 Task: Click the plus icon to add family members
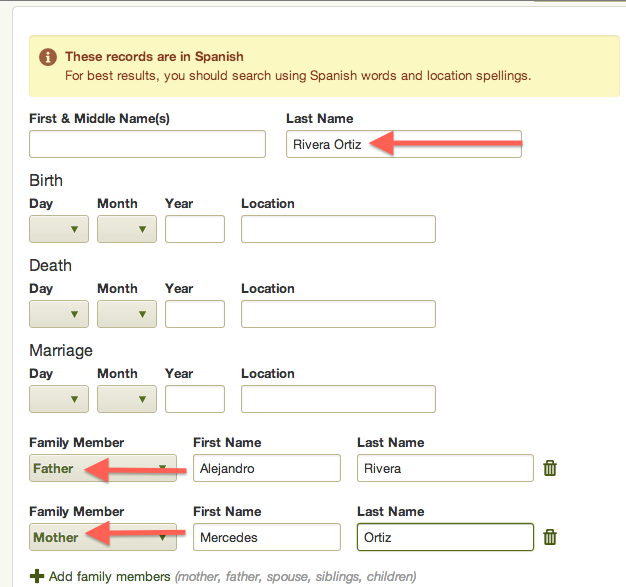[x=37, y=576]
